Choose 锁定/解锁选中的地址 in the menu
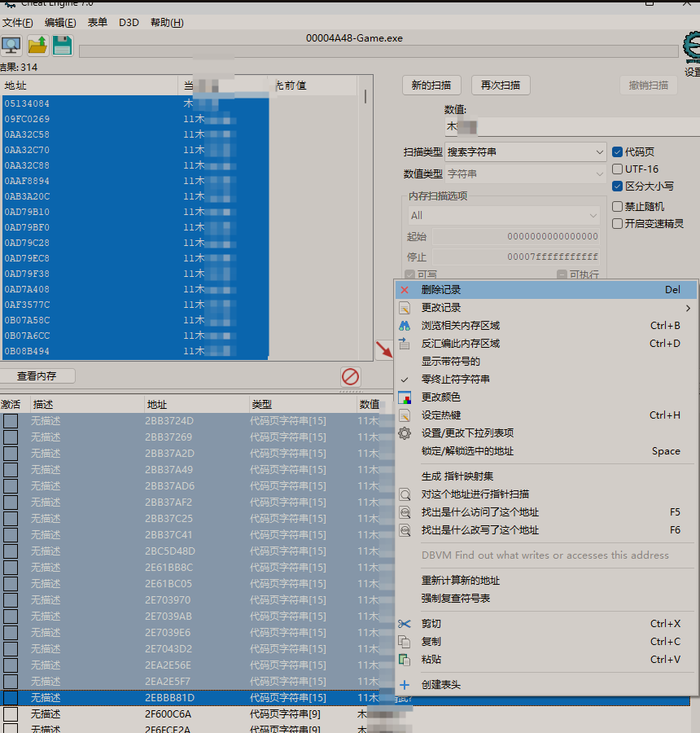Viewport: 700px width, 733px height. [x=546, y=451]
